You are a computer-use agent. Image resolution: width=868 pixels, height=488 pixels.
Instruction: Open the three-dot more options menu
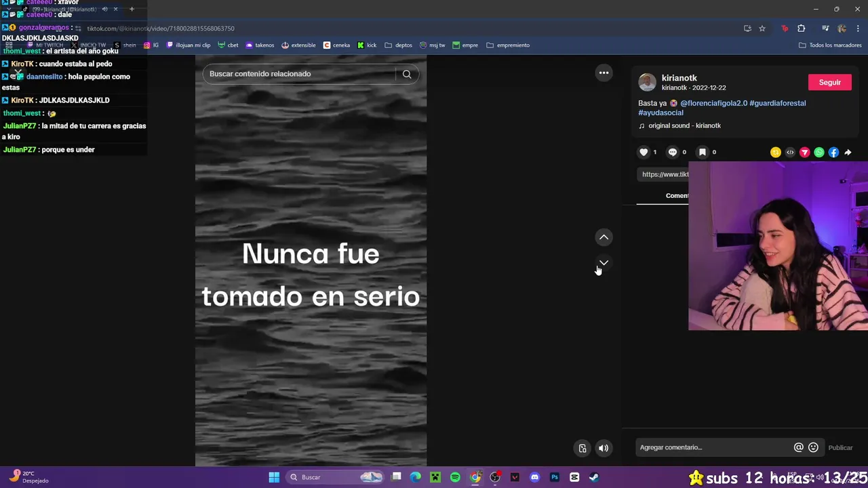coord(604,73)
